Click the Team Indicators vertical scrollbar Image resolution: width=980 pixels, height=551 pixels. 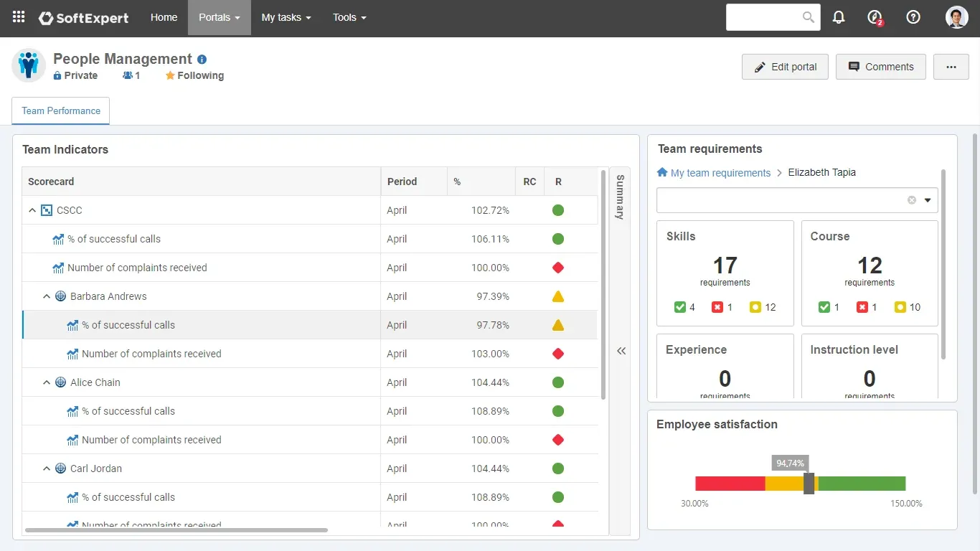click(603, 284)
